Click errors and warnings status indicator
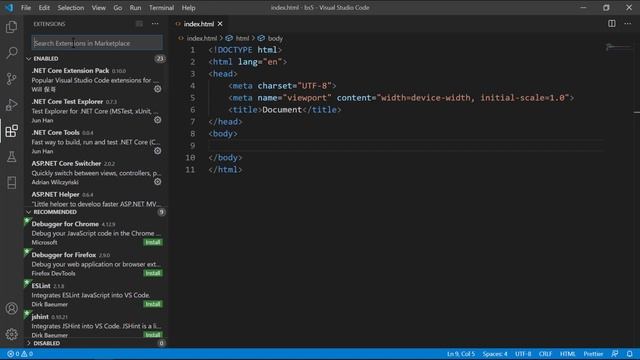This screenshot has height=360, width=640. [20, 354]
